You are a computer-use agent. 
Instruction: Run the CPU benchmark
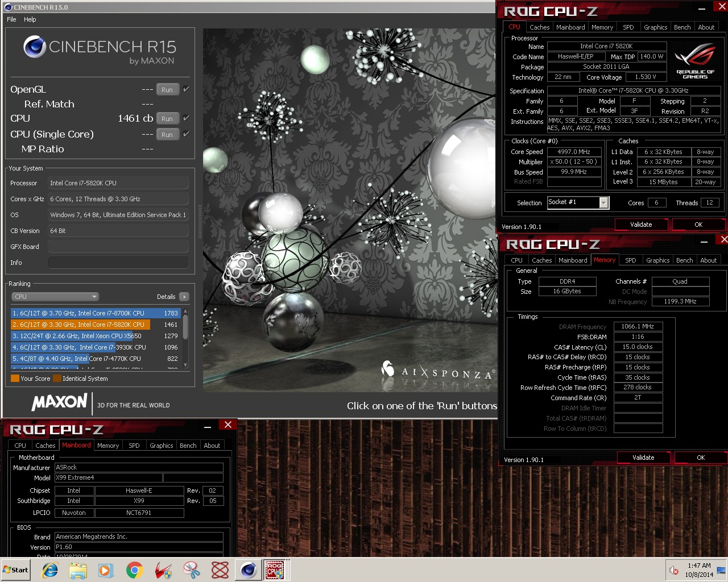click(x=167, y=118)
